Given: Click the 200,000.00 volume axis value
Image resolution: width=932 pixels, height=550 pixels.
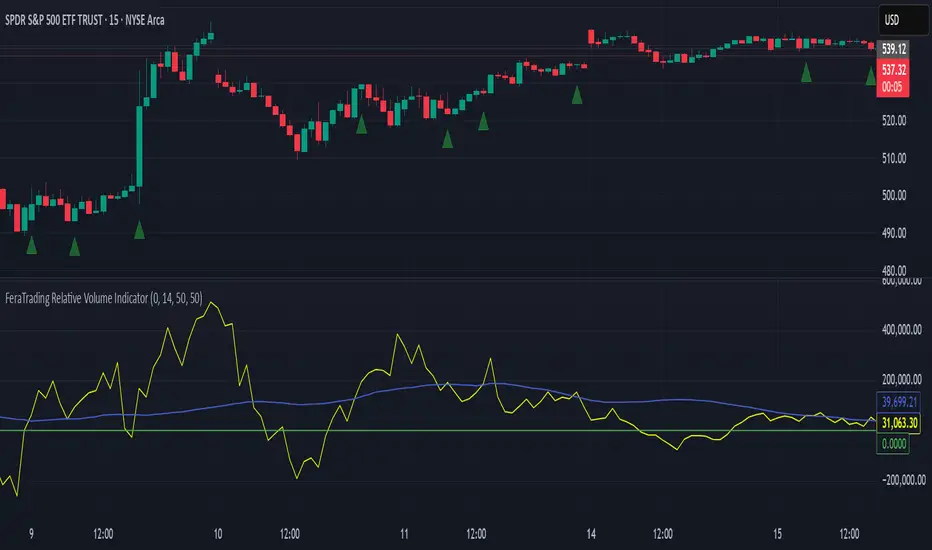Looking at the screenshot, I should point(902,379).
